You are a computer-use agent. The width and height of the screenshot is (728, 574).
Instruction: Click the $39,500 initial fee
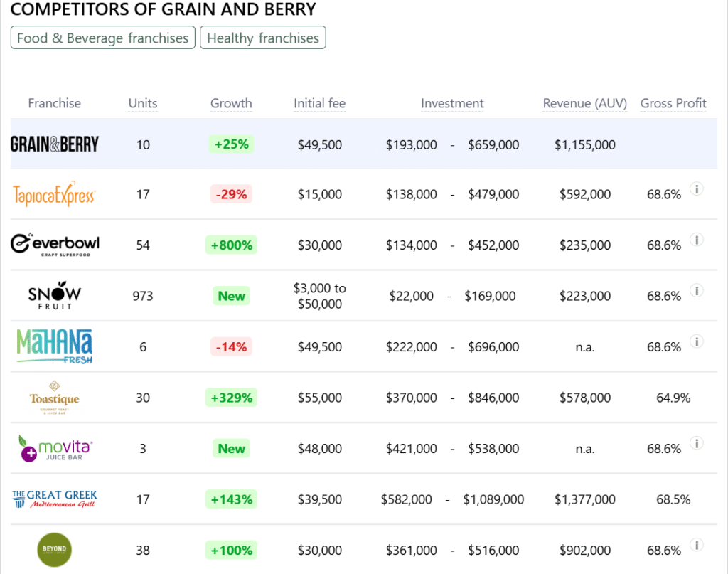[319, 499]
